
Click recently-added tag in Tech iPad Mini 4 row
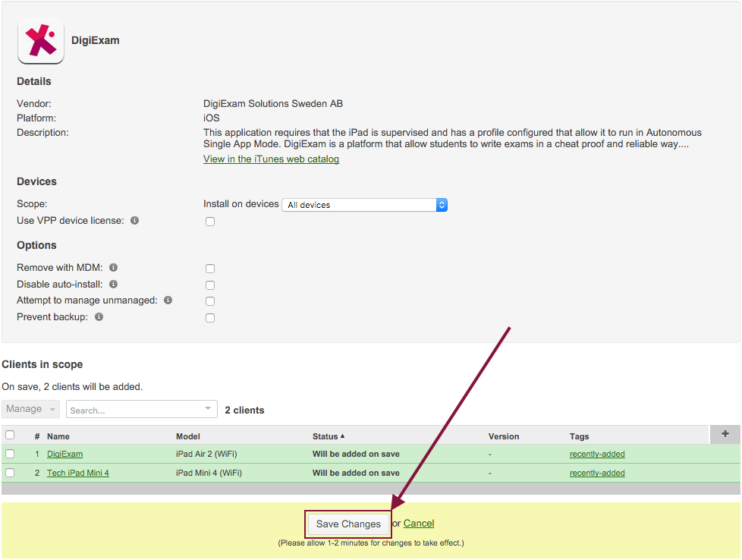[x=597, y=473]
